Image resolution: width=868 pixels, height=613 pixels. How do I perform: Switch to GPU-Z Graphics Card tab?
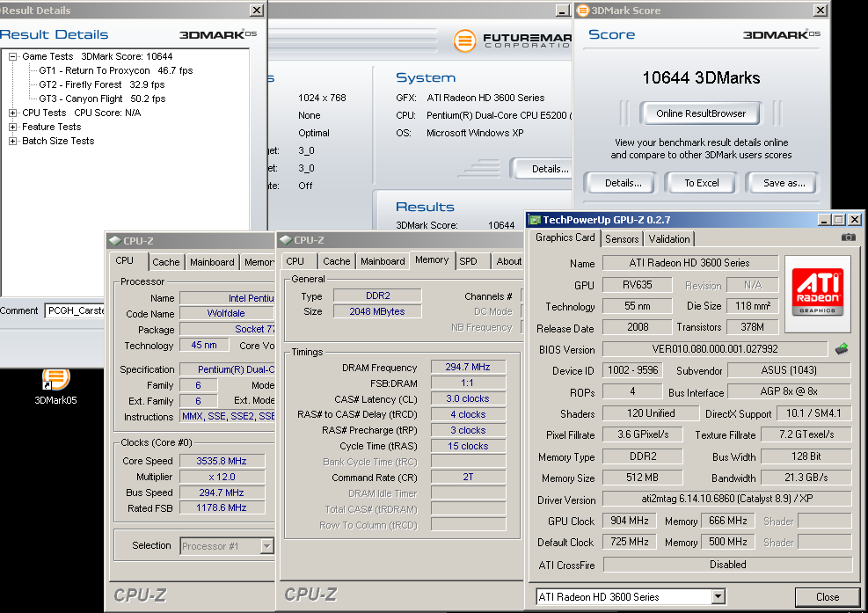pyautogui.click(x=565, y=237)
